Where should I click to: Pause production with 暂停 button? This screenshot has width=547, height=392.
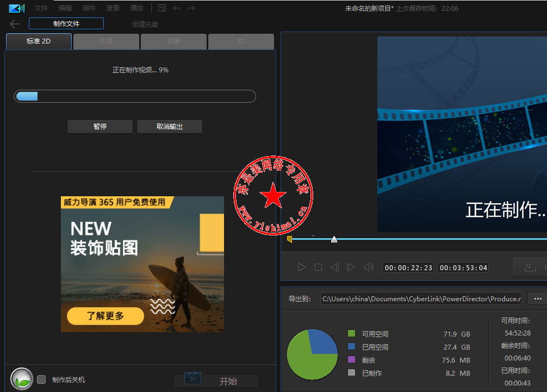point(100,127)
